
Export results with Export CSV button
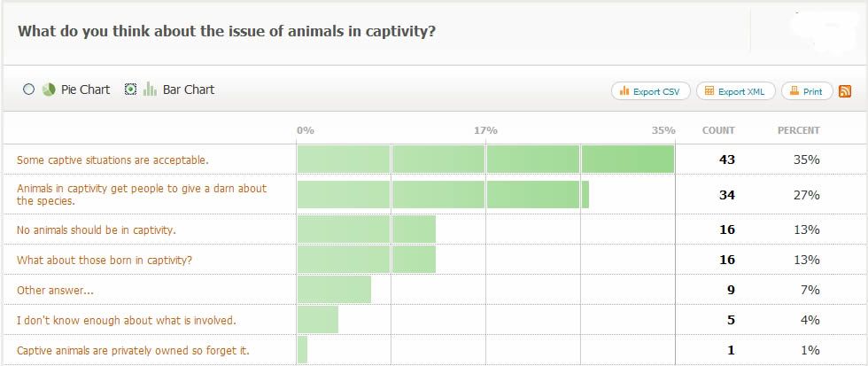point(650,91)
